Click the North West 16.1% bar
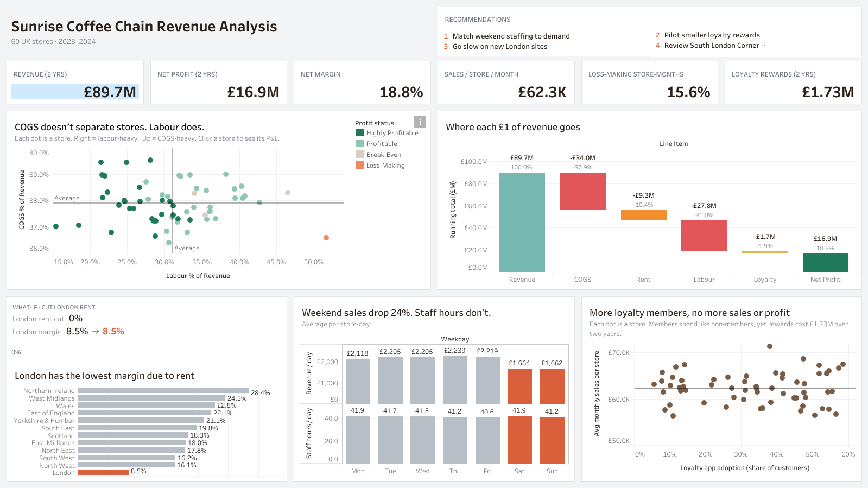This screenshot has width=868, height=488. click(x=126, y=465)
